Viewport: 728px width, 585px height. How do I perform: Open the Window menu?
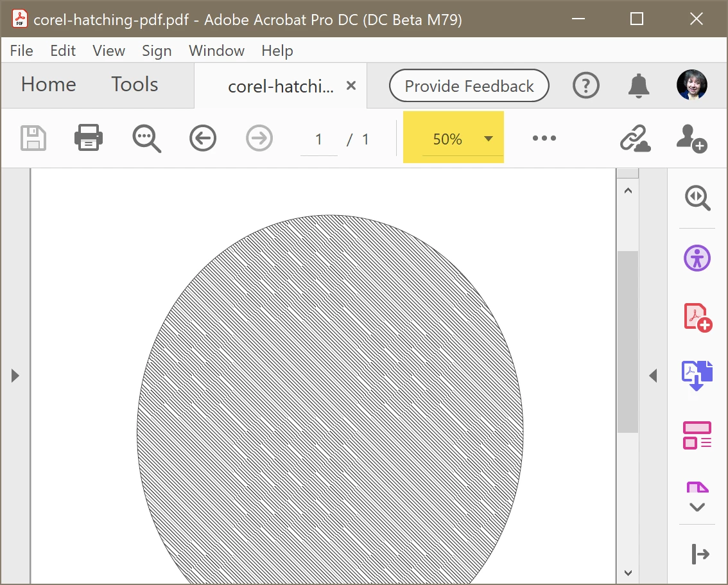[x=216, y=51]
